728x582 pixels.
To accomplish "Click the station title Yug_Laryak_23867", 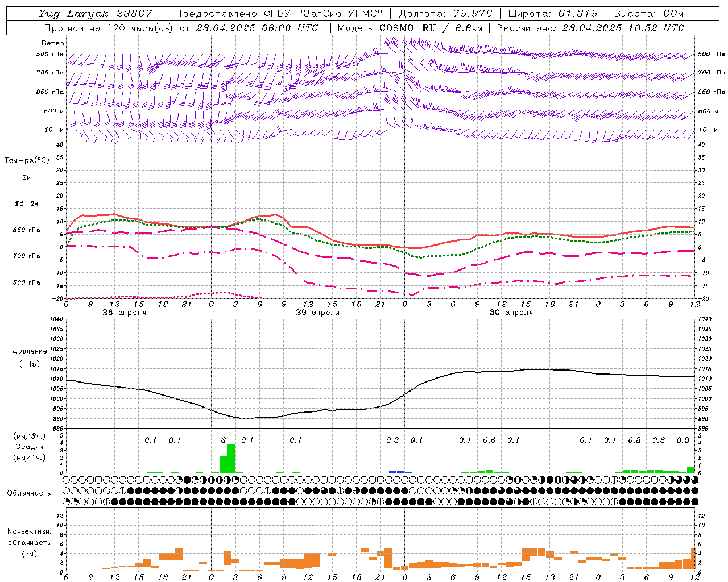I will [x=96, y=14].
